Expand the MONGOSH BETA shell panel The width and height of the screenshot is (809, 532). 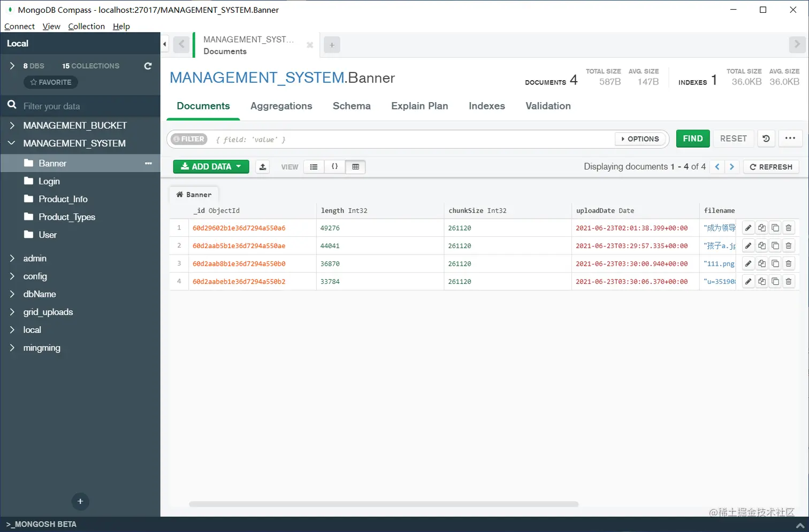pyautogui.click(x=800, y=525)
